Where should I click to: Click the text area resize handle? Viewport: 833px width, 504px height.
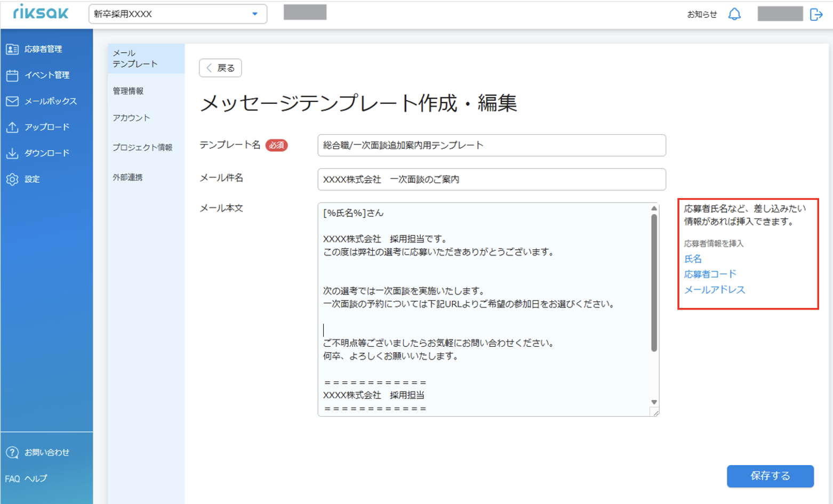tap(655, 412)
